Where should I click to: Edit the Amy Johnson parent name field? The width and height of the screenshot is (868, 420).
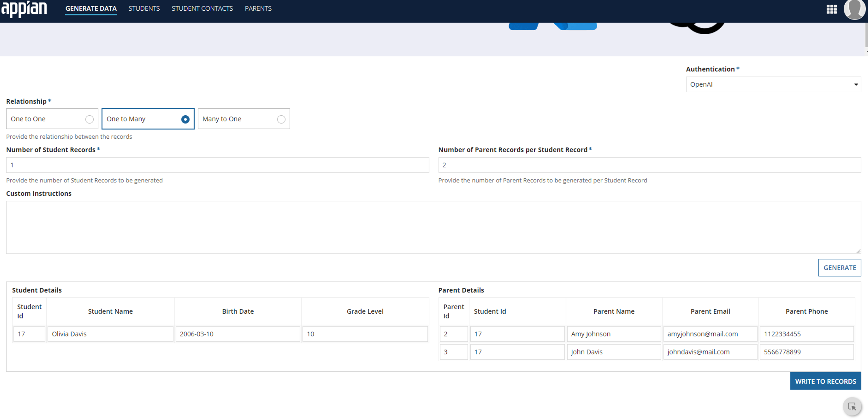(614, 334)
